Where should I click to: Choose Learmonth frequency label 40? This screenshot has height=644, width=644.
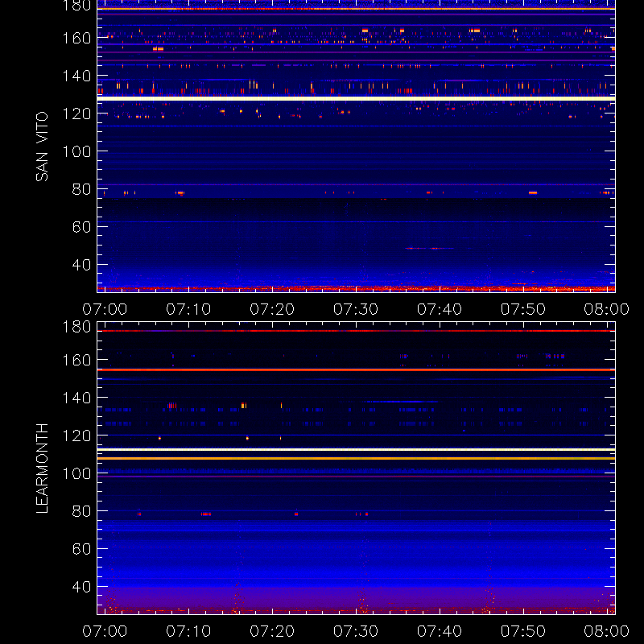click(x=82, y=587)
